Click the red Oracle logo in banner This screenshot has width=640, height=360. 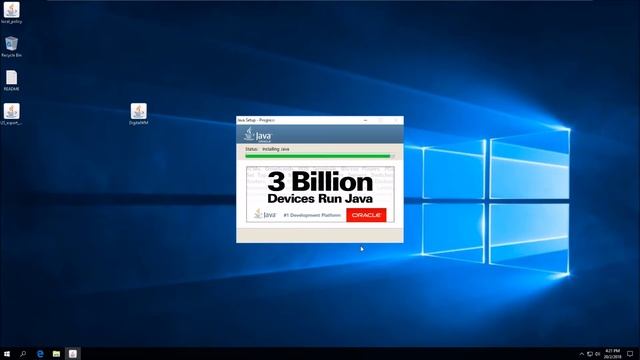coord(366,215)
